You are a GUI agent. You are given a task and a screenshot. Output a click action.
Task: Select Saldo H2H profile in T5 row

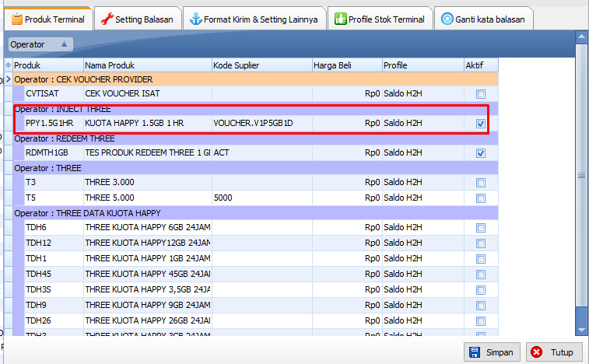tap(423, 198)
